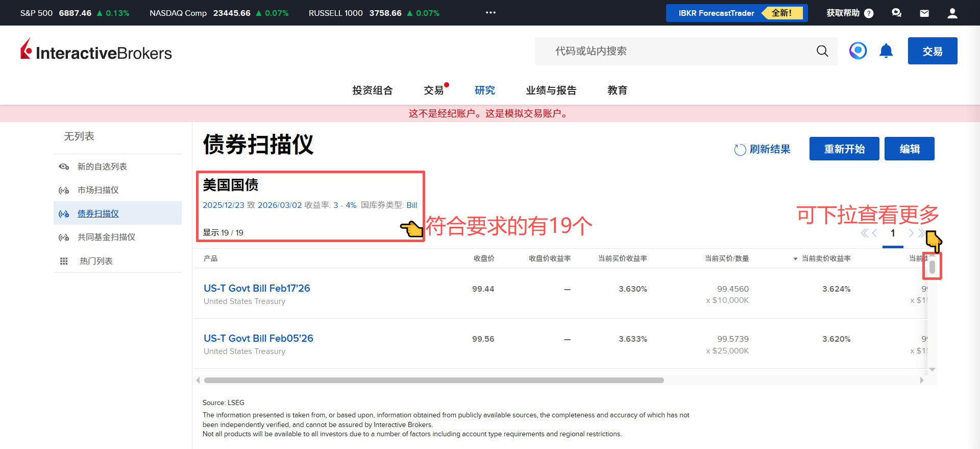The image size is (980, 449).
Task: Open the mail messages icon
Action: pos(924,13)
